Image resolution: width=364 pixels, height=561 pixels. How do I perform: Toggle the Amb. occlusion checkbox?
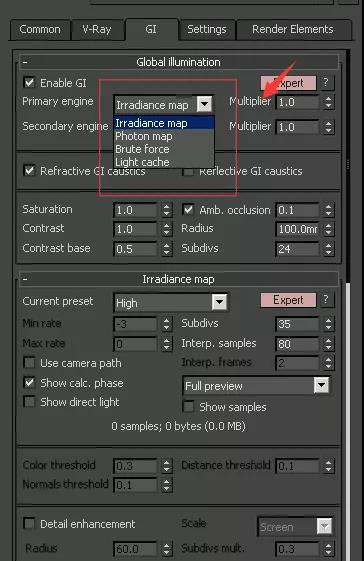click(188, 210)
